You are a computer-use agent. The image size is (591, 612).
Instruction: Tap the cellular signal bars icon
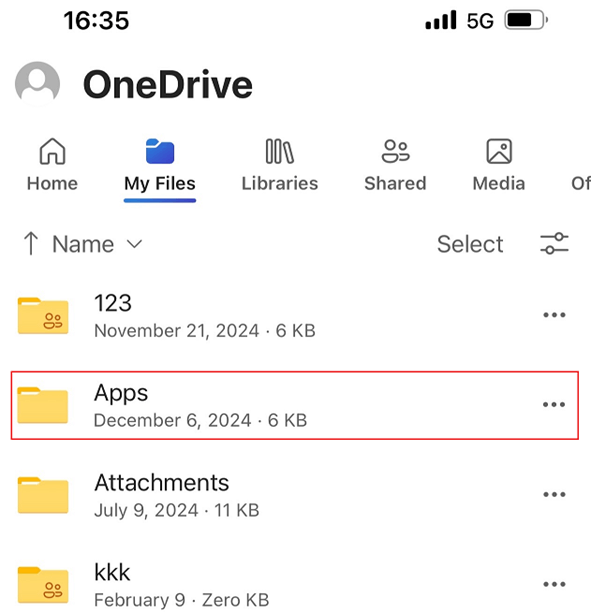(x=441, y=20)
